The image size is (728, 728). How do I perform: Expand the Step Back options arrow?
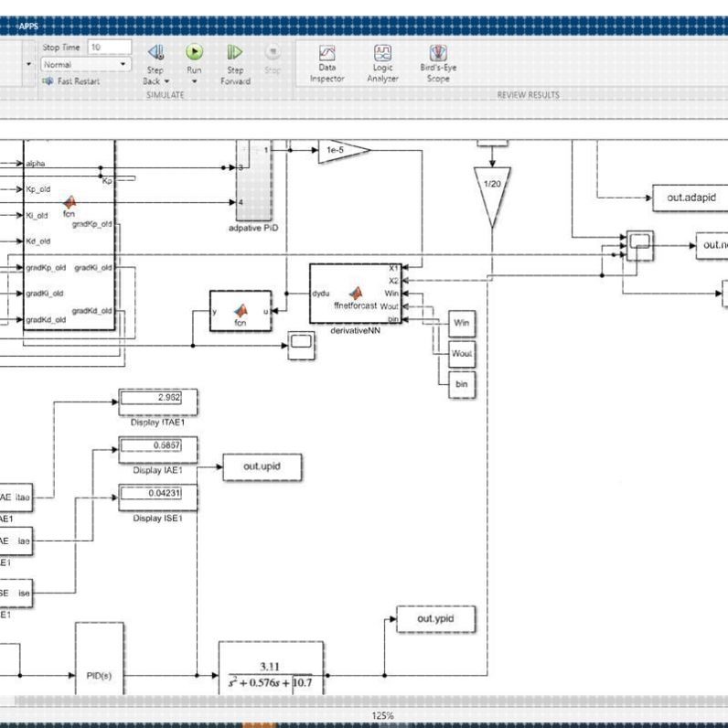(x=166, y=81)
